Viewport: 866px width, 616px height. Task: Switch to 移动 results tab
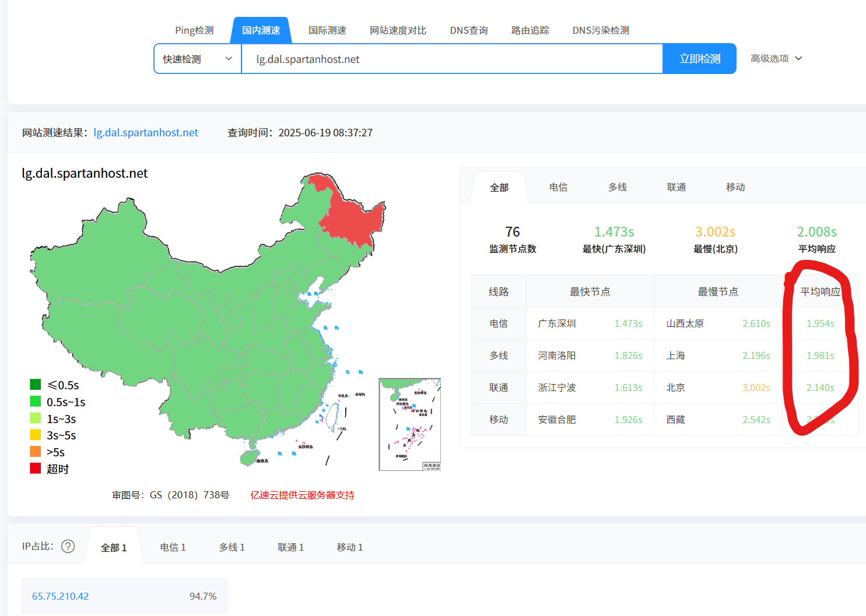coord(735,187)
